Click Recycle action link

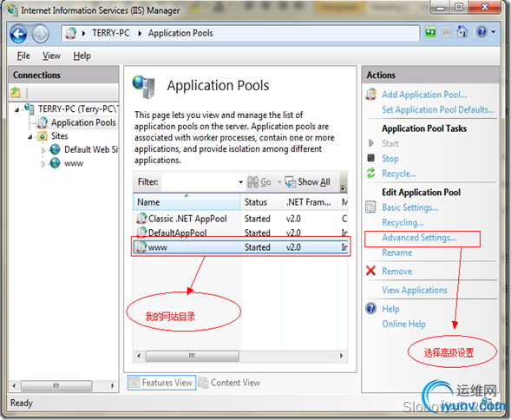399,174
